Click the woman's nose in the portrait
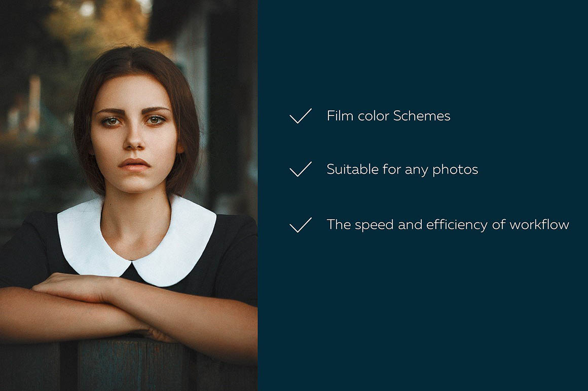The width and height of the screenshot is (588, 391). point(134,139)
